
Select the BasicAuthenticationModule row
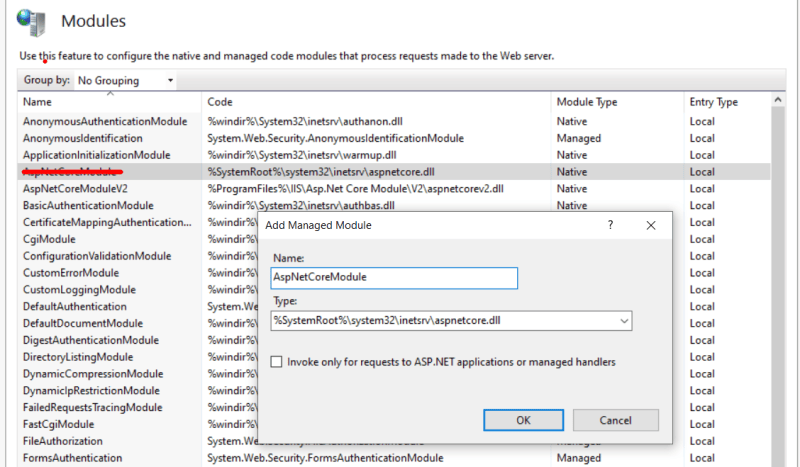click(394, 206)
